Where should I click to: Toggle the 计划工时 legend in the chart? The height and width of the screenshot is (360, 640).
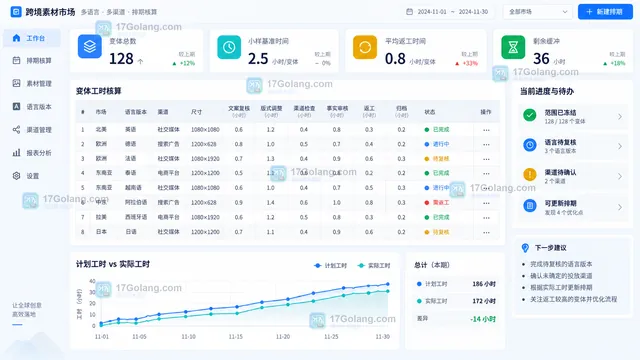pos(330,265)
